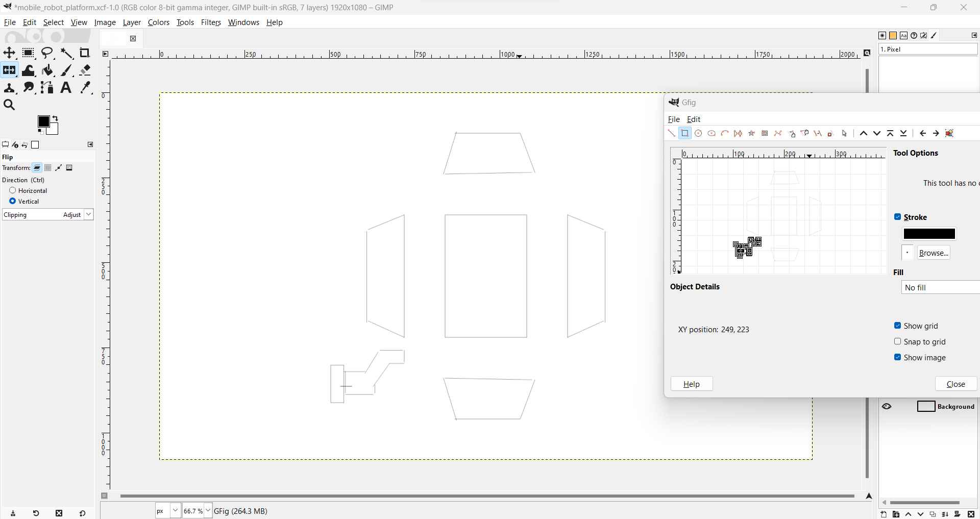Image resolution: width=980 pixels, height=519 pixels.
Task: Select the Text tool
Action: 66,88
